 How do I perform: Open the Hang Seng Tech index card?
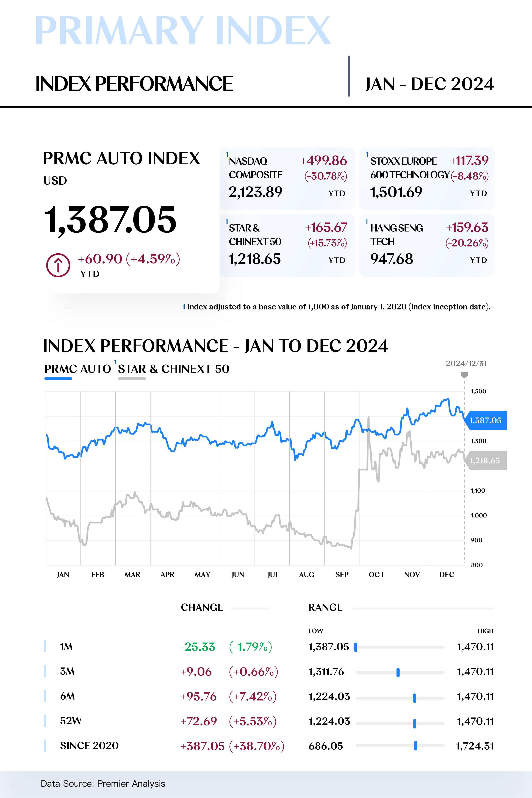426,245
